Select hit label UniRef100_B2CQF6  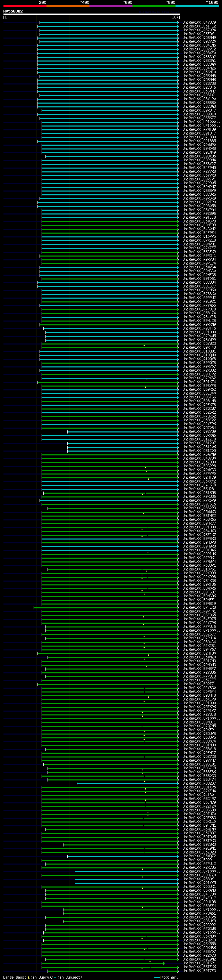(199, 88)
